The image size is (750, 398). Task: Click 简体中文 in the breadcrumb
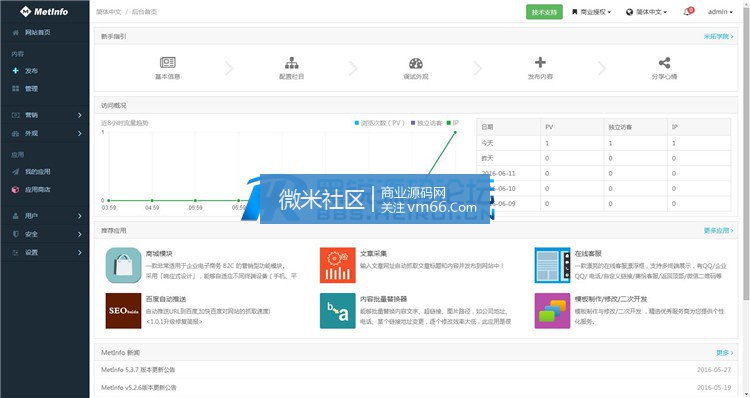(x=109, y=12)
